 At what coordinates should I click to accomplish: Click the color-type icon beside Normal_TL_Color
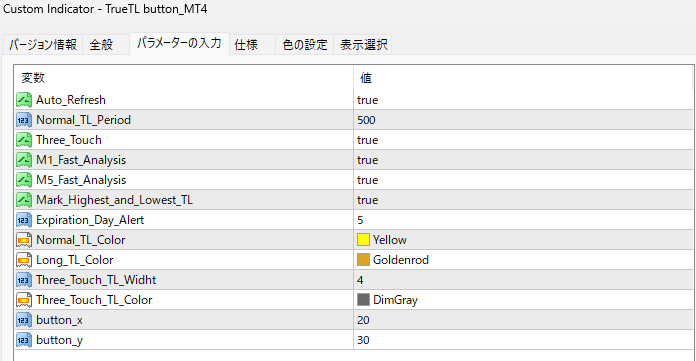tap(24, 240)
